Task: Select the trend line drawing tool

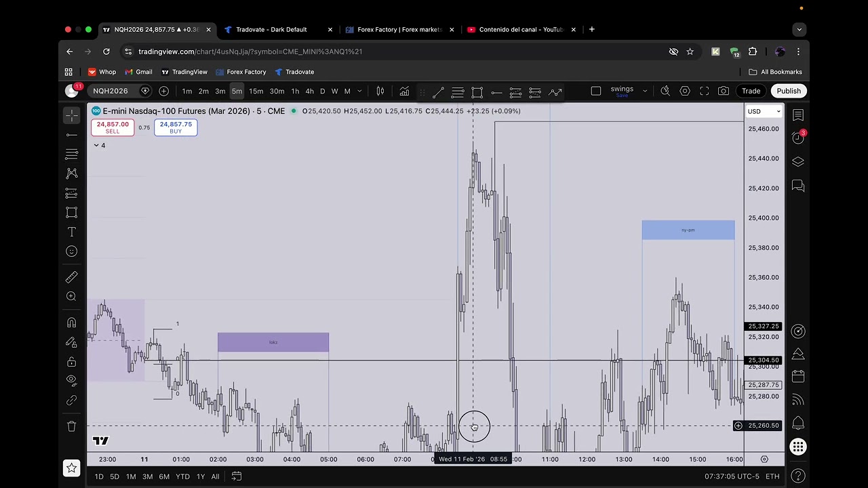Action: (x=71, y=135)
